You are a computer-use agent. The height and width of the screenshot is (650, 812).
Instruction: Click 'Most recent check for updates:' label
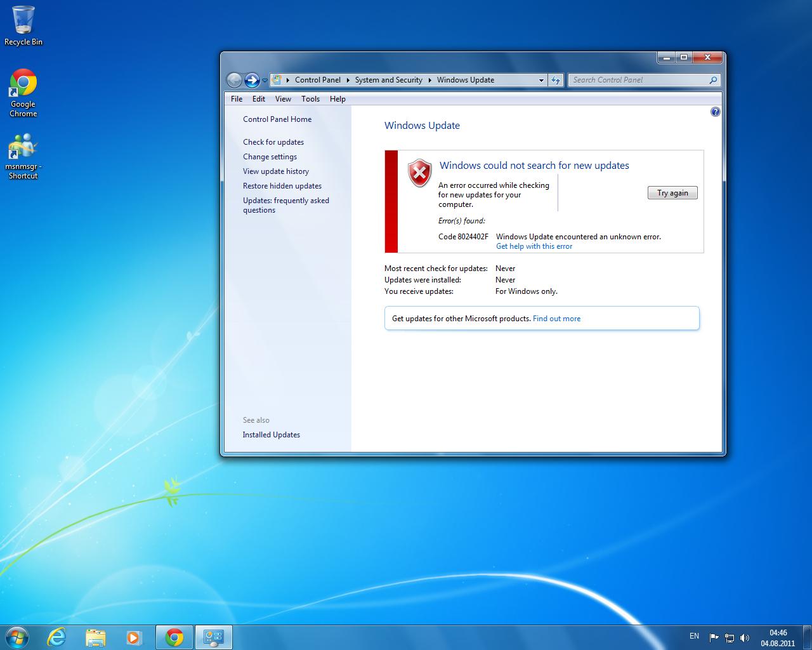[x=436, y=269]
